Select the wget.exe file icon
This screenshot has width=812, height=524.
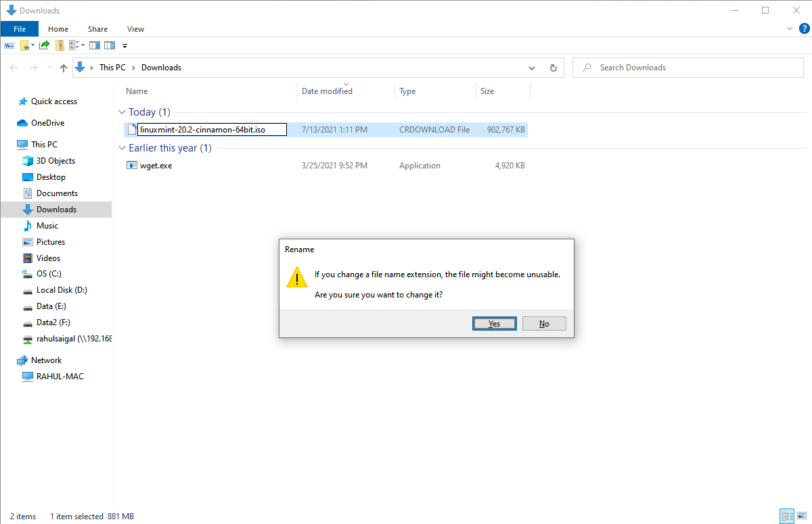click(x=132, y=166)
